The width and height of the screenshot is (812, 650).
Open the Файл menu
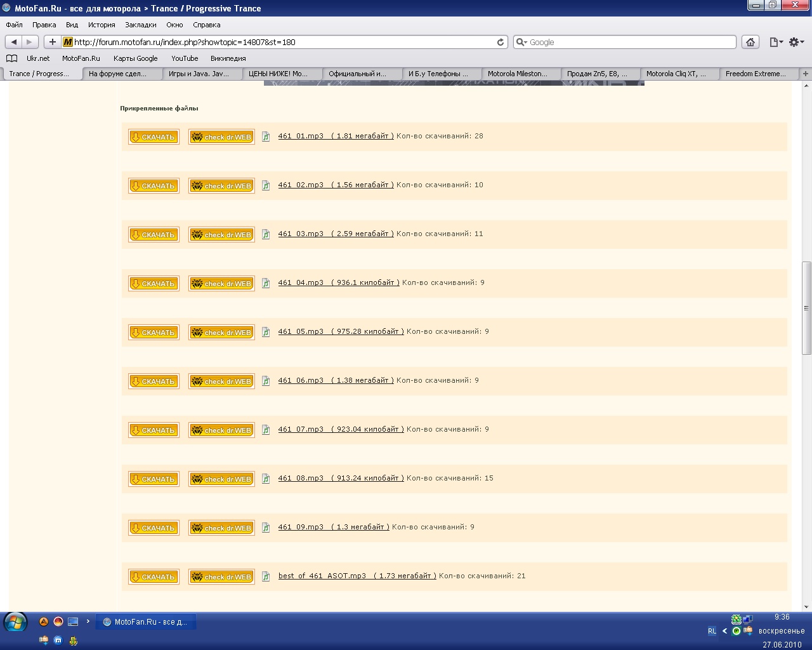[x=14, y=25]
